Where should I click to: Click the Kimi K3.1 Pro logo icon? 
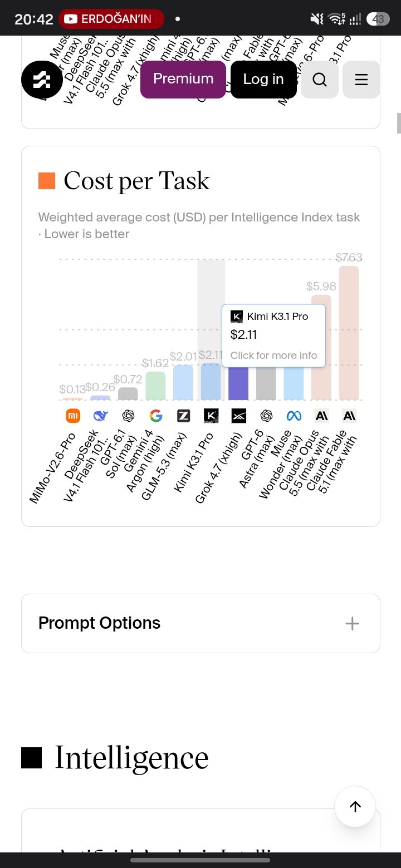tap(211, 416)
